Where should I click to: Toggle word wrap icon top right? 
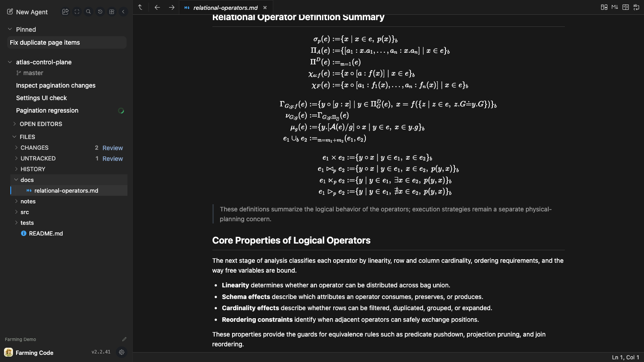click(636, 7)
